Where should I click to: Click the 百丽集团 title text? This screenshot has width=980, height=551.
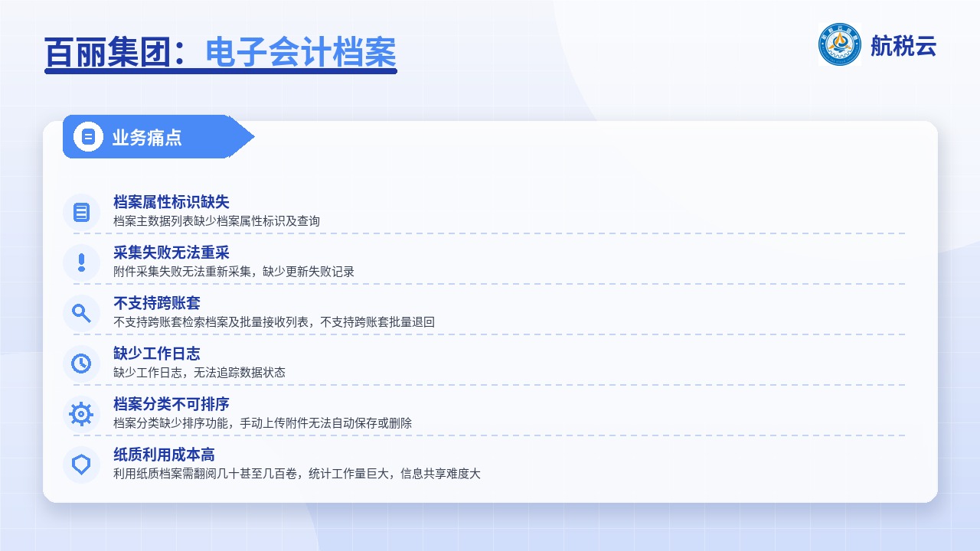point(107,52)
